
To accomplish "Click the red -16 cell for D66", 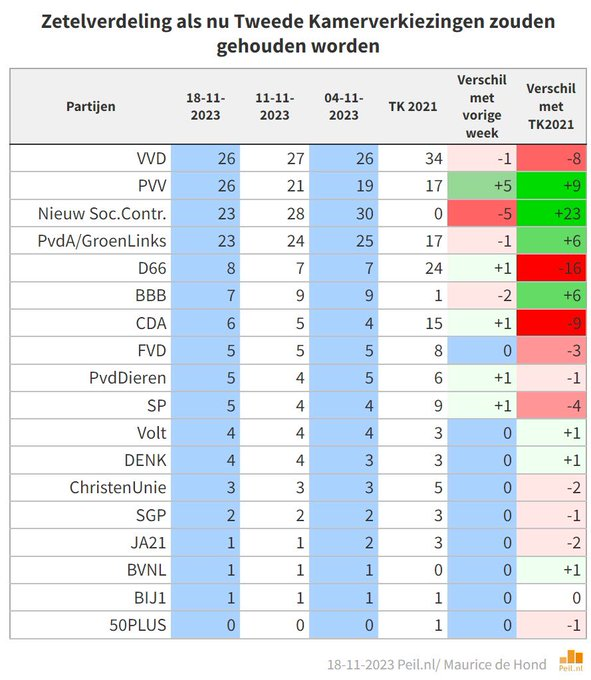I will (552, 268).
